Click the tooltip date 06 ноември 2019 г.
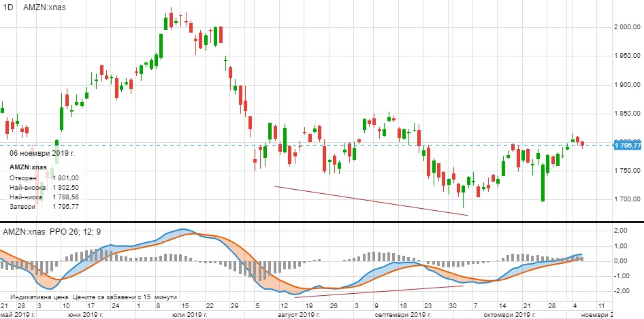644x319 pixels. 42,153
